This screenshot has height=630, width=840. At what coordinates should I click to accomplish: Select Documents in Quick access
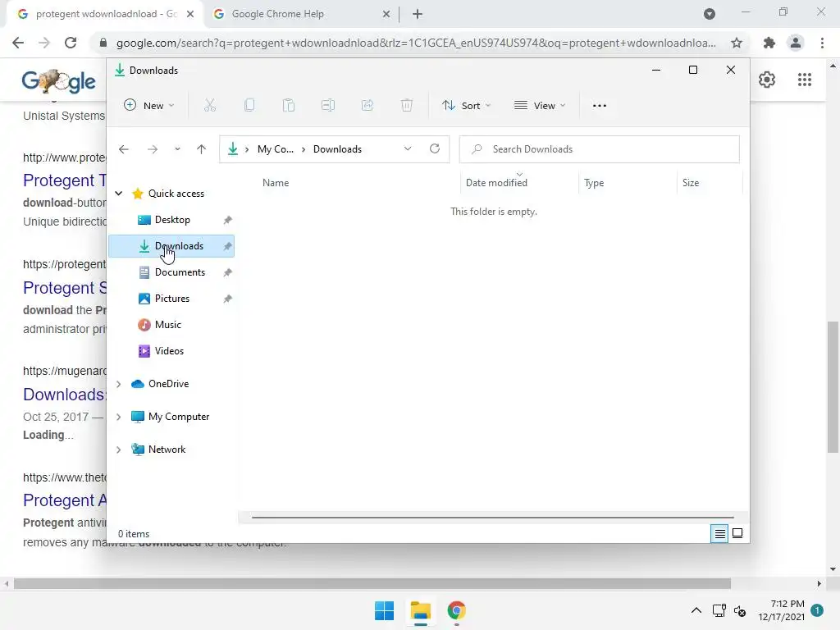(x=172, y=272)
